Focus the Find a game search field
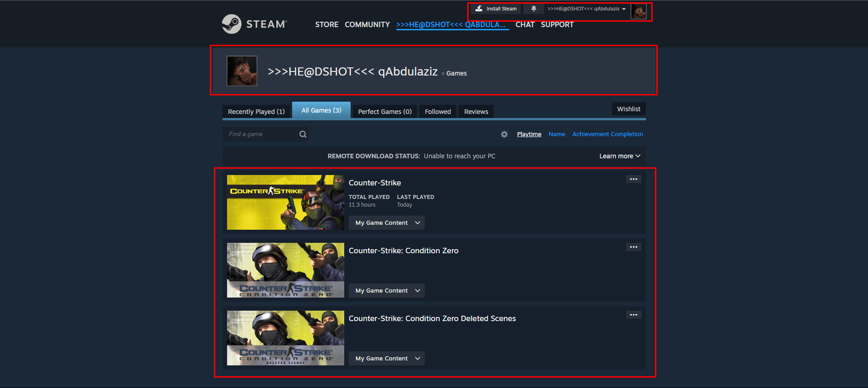 [266, 134]
